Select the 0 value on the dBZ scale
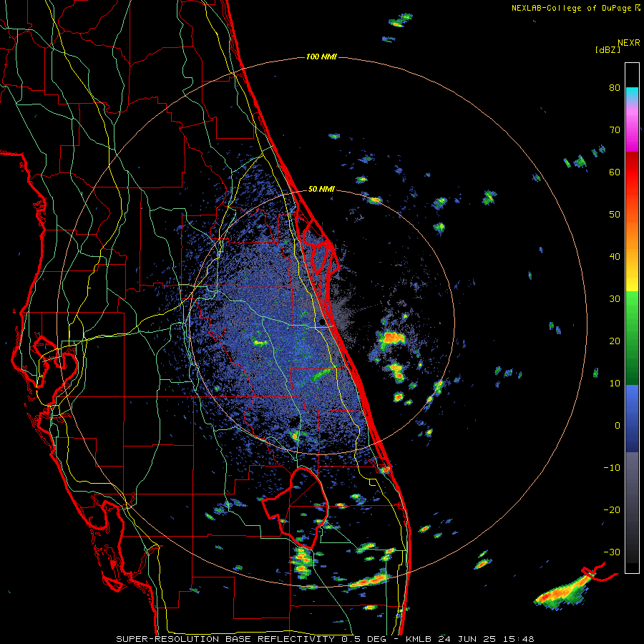 pyautogui.click(x=618, y=426)
